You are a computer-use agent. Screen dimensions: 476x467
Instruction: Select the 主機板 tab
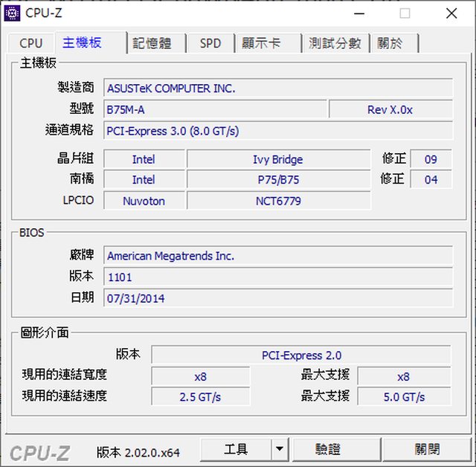click(82, 42)
